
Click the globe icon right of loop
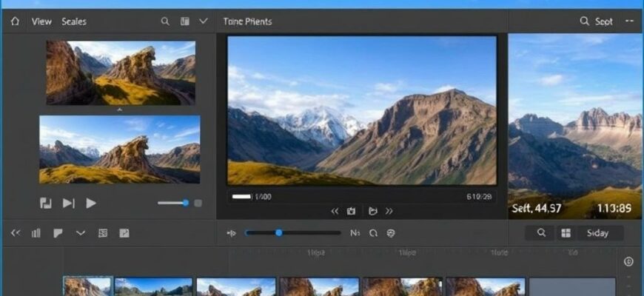pyautogui.click(x=391, y=233)
